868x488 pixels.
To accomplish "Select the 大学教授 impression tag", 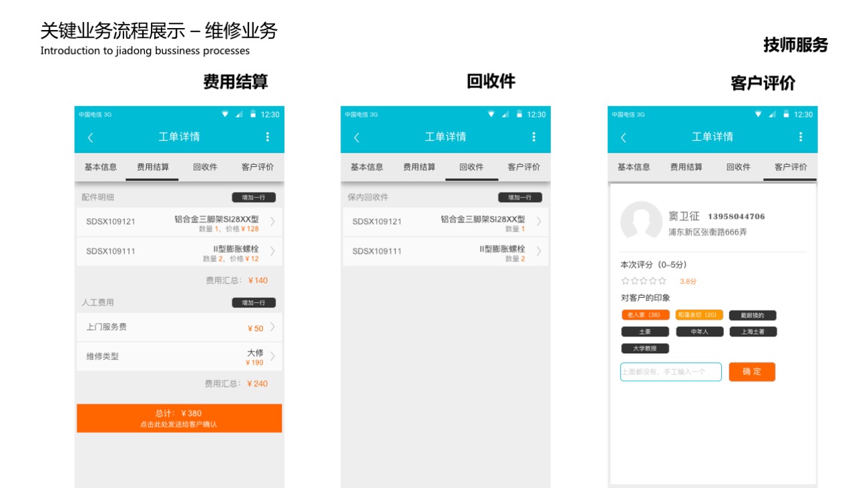I will pos(644,348).
